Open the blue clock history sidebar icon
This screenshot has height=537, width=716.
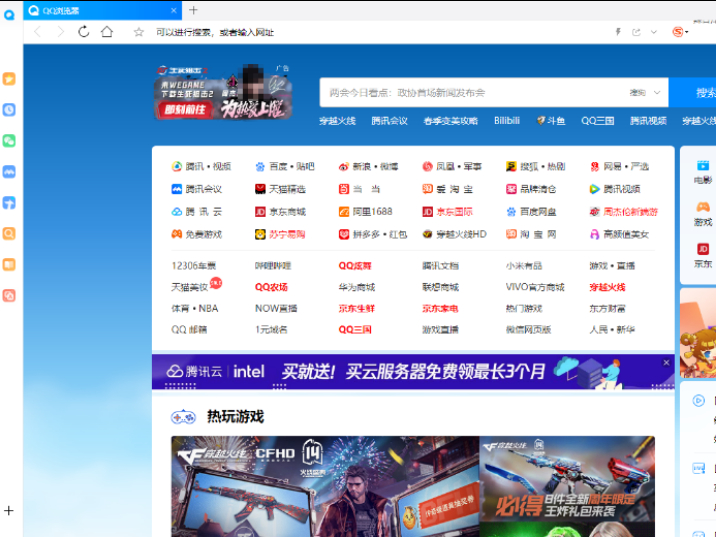coord(9,110)
